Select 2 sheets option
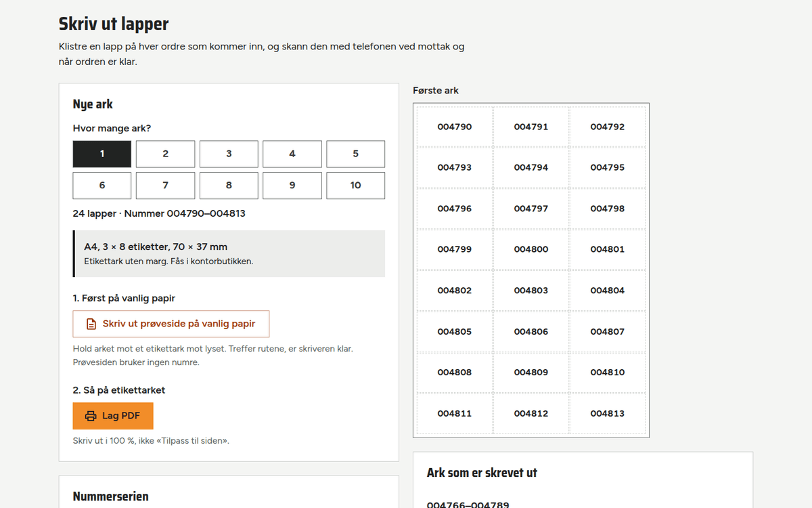The height and width of the screenshot is (508, 812). click(x=165, y=154)
